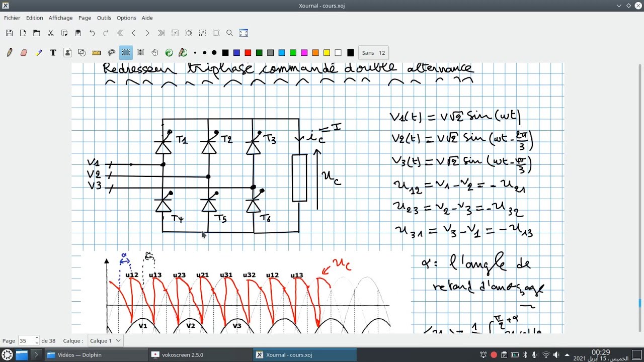
Task: Open the KDE application launcher
Action: pos(7,355)
